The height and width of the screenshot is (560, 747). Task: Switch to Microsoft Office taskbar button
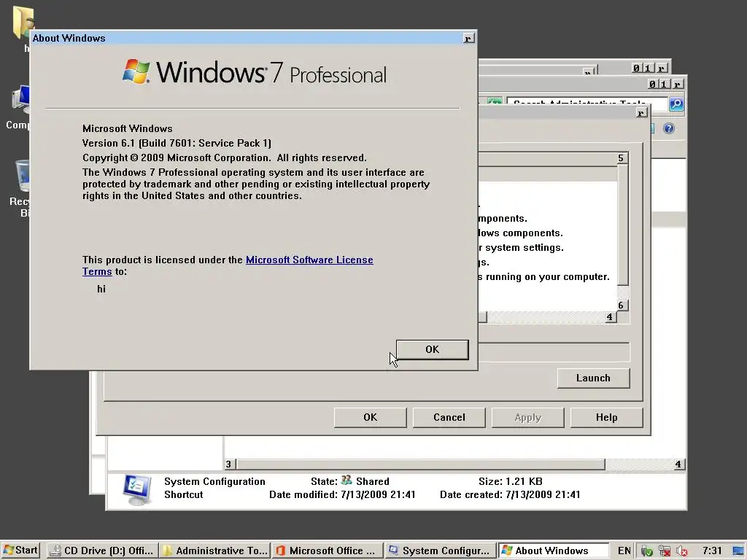click(327, 551)
